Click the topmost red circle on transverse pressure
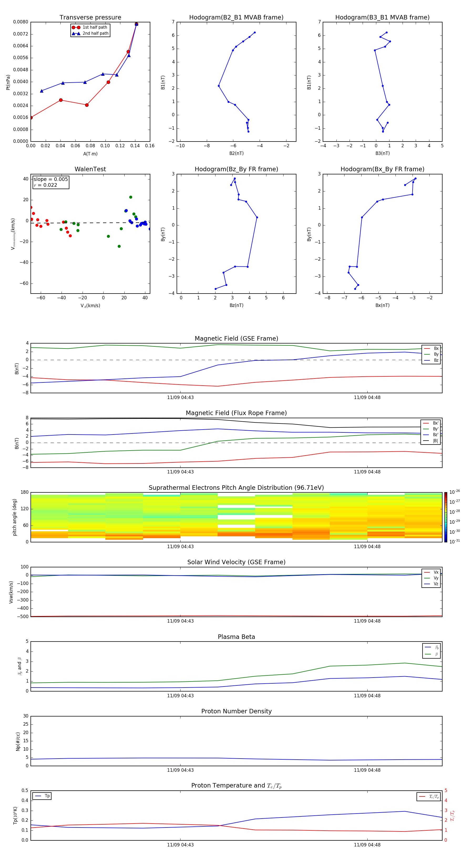473x868 pixels. point(136,24)
